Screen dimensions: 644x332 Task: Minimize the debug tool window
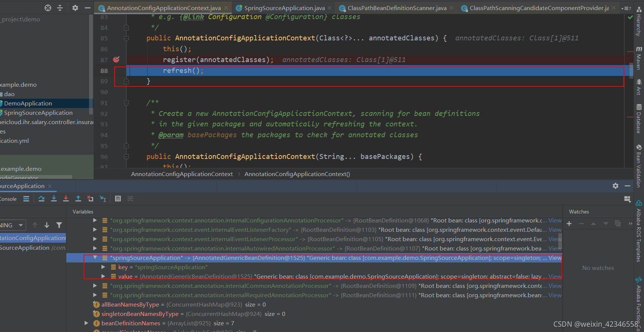pyautogui.click(x=628, y=186)
